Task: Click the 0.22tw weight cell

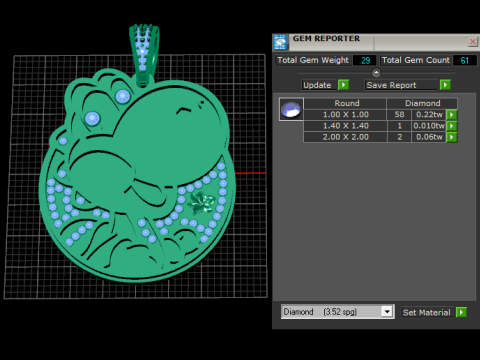Action: pos(429,115)
